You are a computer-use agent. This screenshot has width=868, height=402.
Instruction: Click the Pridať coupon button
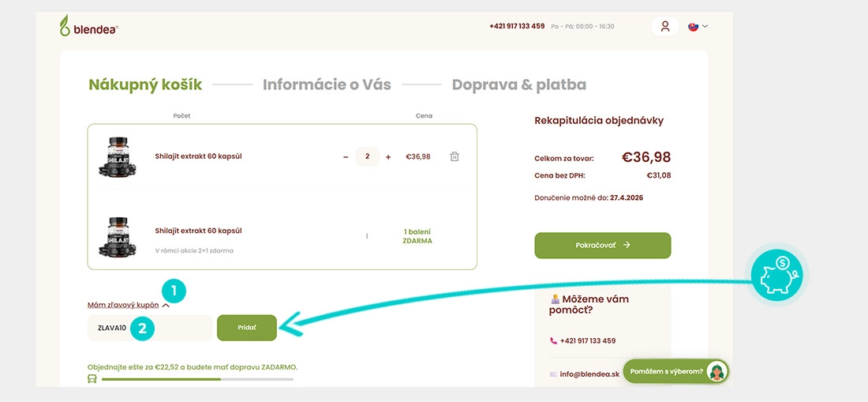[x=247, y=328]
